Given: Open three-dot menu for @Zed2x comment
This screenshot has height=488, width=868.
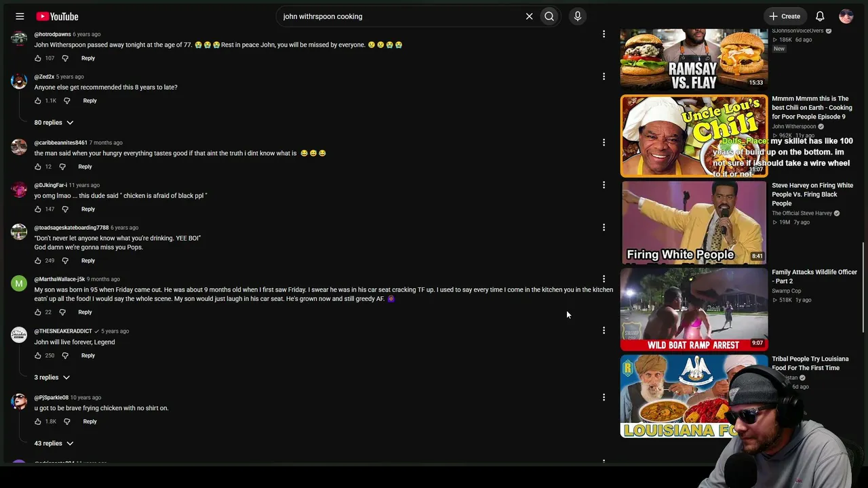Looking at the screenshot, I should [x=604, y=77].
